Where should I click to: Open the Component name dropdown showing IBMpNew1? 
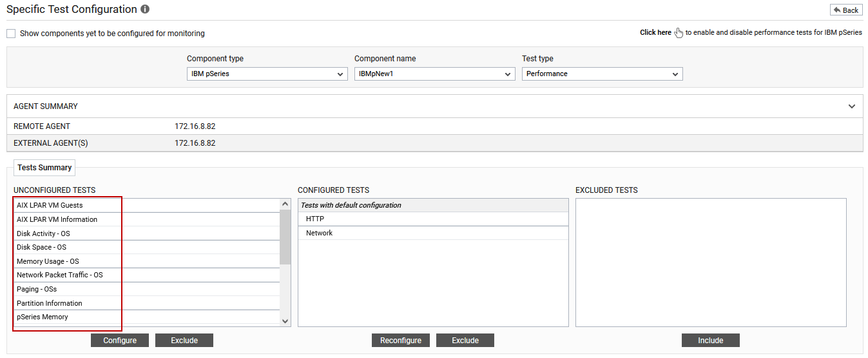coord(435,74)
